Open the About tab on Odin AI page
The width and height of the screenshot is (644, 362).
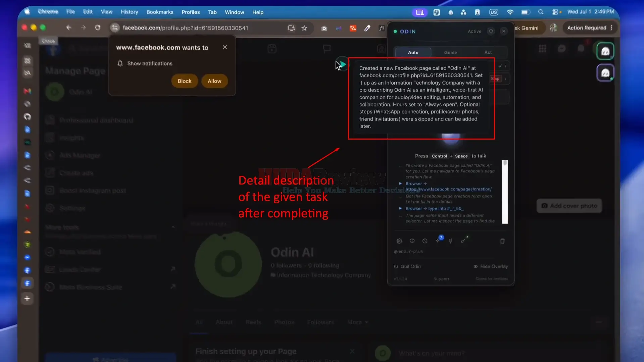click(x=224, y=322)
